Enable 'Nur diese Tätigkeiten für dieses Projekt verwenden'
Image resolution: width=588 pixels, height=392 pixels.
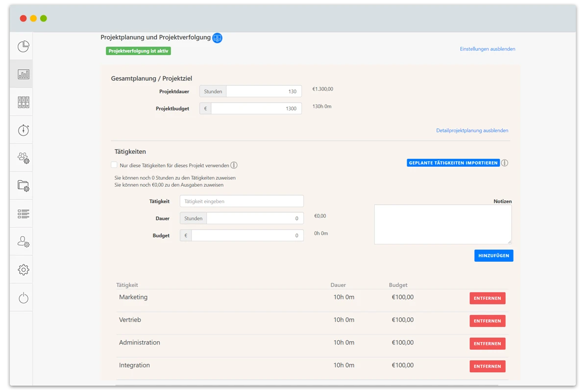114,165
